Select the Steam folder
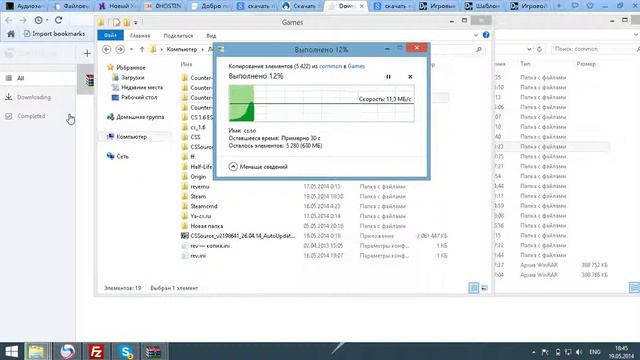 [194, 196]
